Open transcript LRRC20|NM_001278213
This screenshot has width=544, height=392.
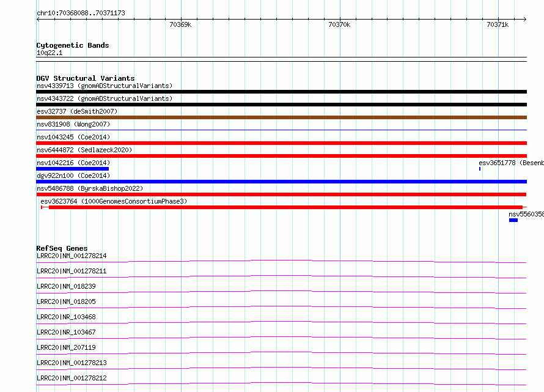[72, 363]
